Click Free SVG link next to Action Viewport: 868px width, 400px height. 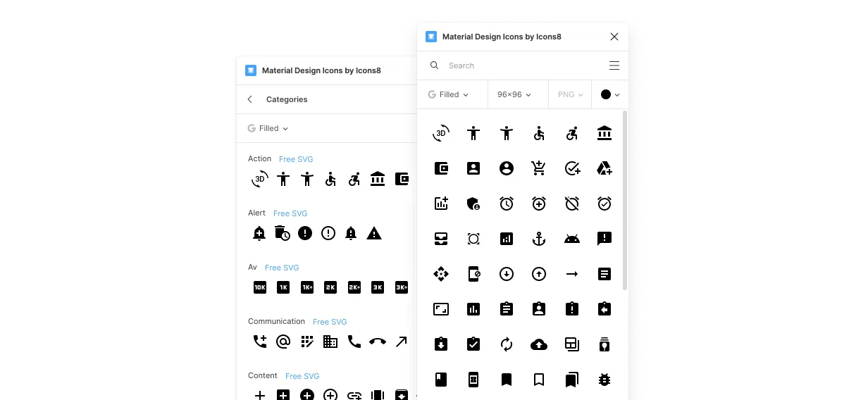(x=296, y=159)
